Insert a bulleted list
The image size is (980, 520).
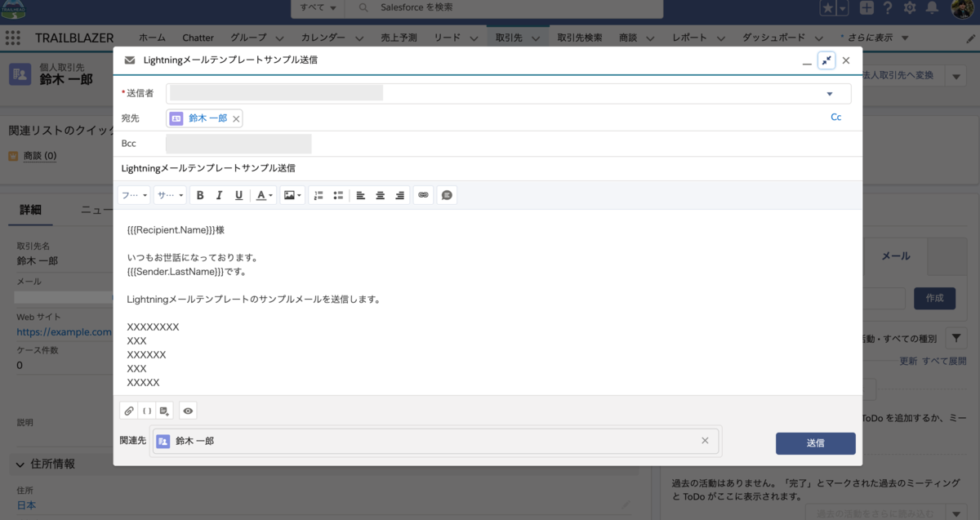[338, 195]
